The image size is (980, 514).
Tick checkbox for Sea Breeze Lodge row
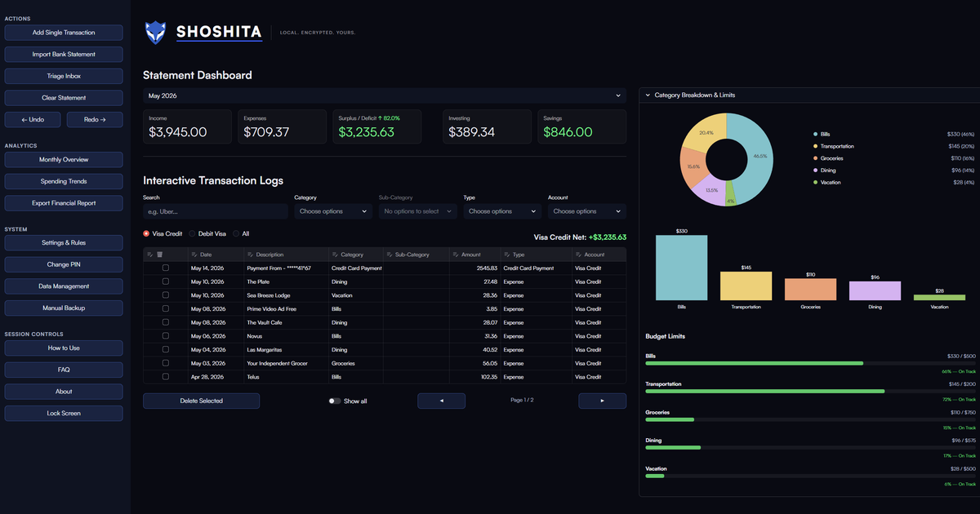point(166,295)
